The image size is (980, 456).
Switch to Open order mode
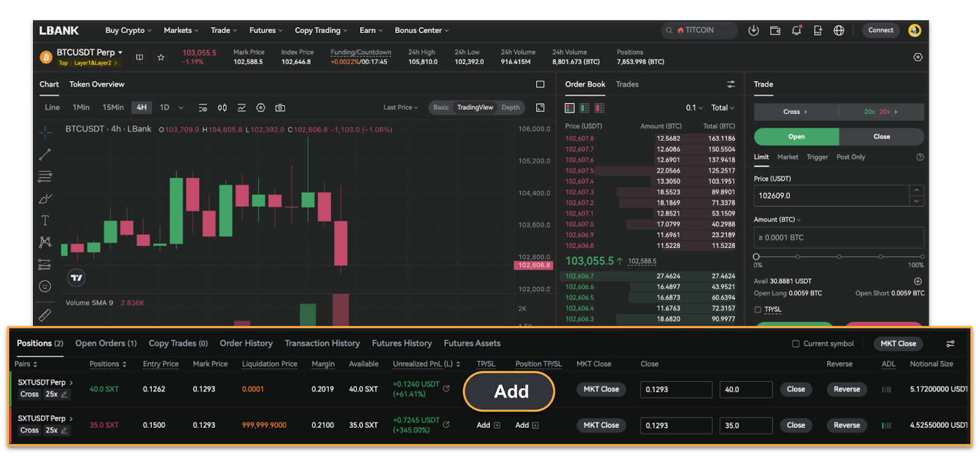(796, 137)
